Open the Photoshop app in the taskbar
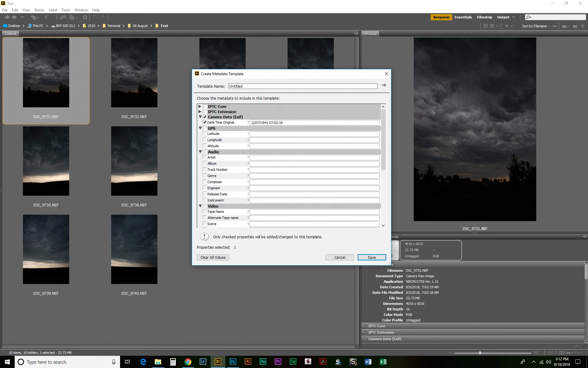This screenshot has width=588, height=368. [233, 362]
